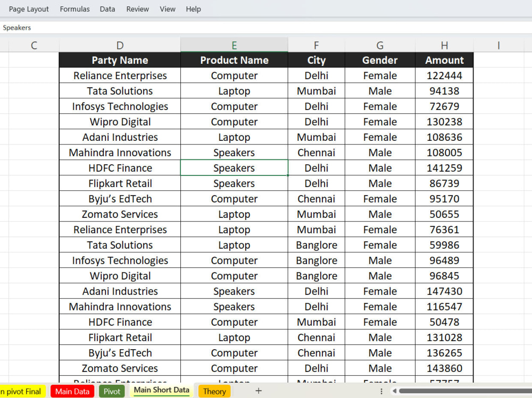Screen dimensions: 532x398
Task: Select the Amount cell 96845
Action: click(444, 276)
